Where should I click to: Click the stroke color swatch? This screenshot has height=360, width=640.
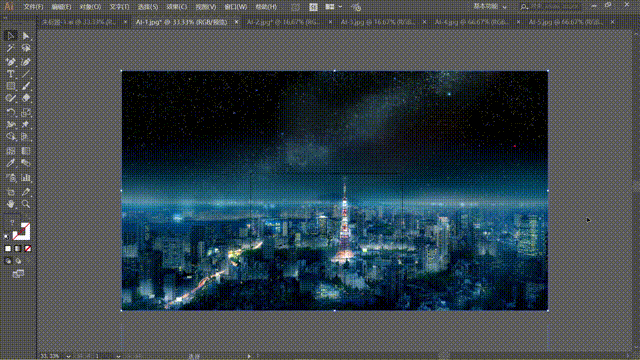pos(23,231)
